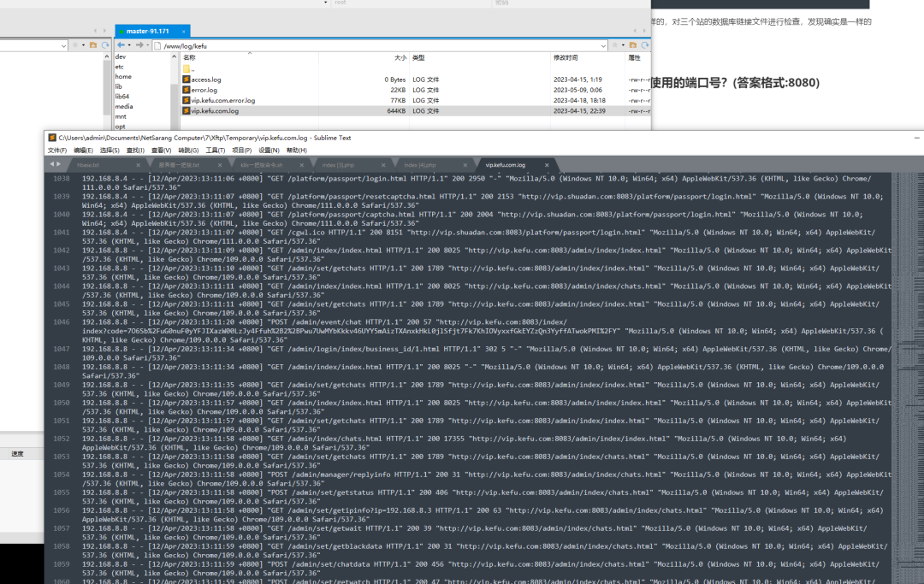The image size is (924, 584).
Task: Open the parent folder '..' entry
Action: click(x=188, y=69)
